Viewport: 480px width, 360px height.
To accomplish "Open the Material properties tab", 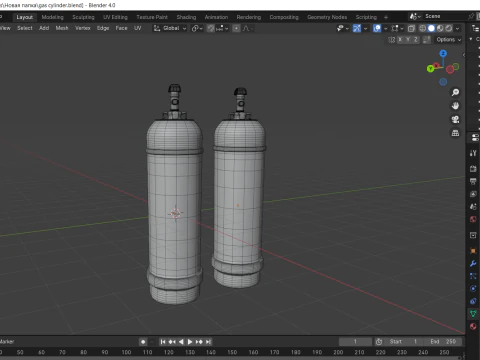I will click(x=473, y=326).
